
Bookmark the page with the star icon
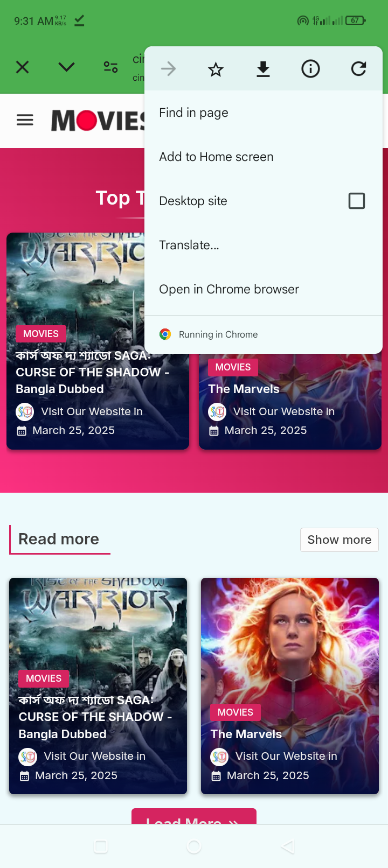coord(216,69)
